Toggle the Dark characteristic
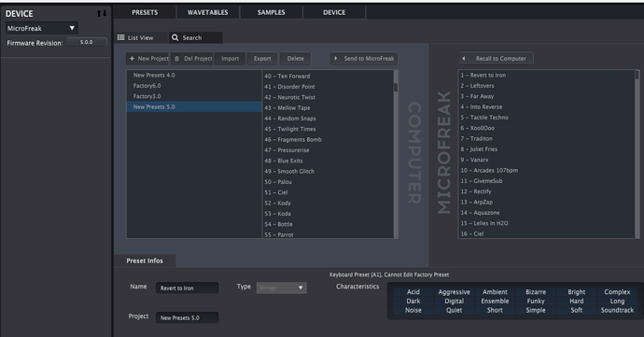 pyautogui.click(x=413, y=301)
